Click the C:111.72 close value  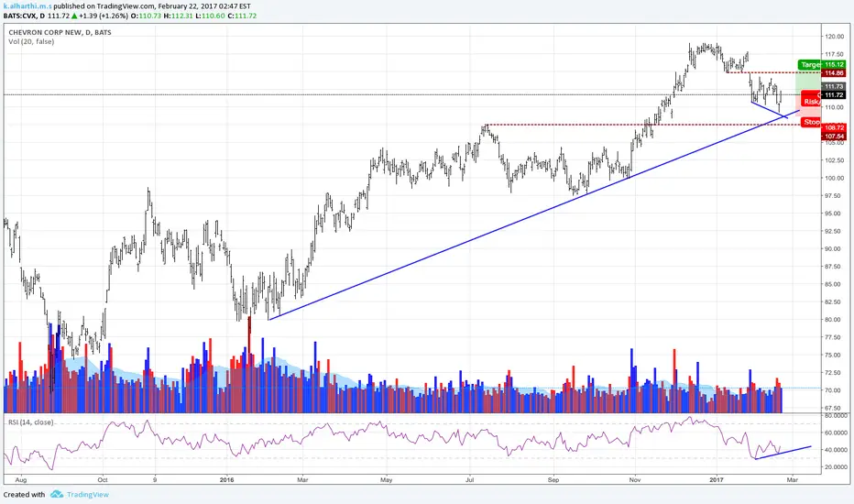point(242,16)
